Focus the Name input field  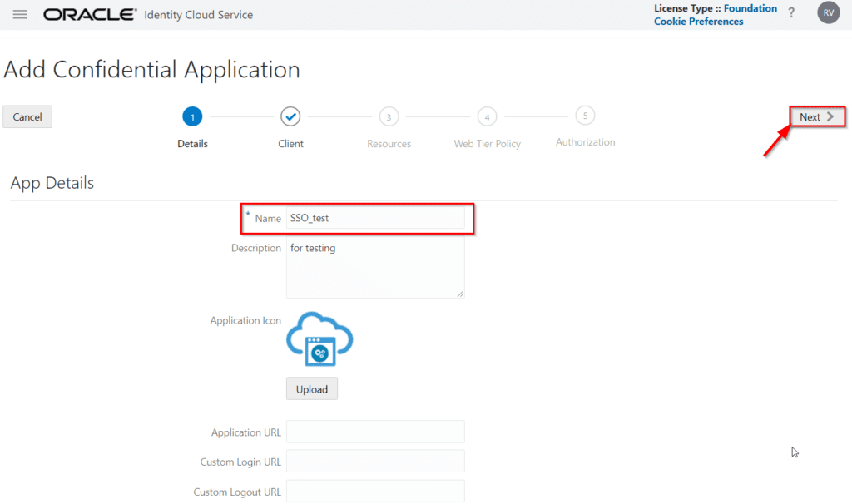pos(375,218)
